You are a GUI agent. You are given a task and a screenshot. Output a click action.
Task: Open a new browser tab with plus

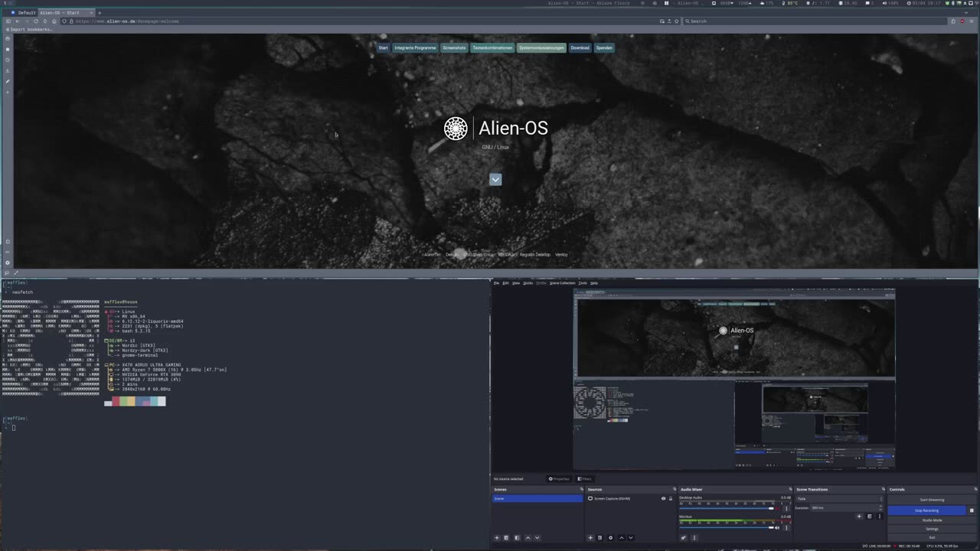point(100,13)
